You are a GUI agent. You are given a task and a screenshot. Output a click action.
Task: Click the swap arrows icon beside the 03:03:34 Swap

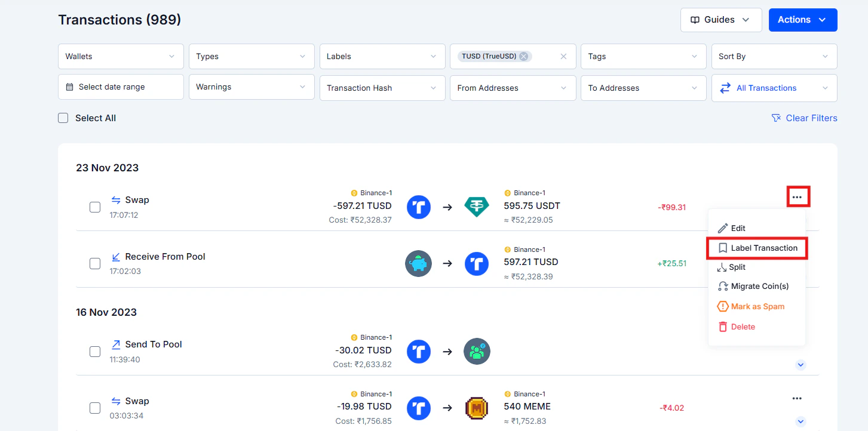pos(116,401)
